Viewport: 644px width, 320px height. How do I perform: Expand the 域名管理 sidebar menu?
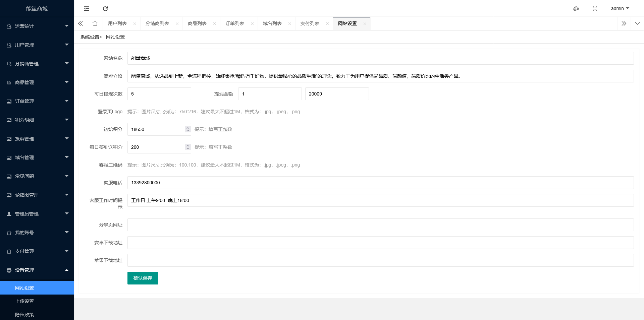(37, 157)
